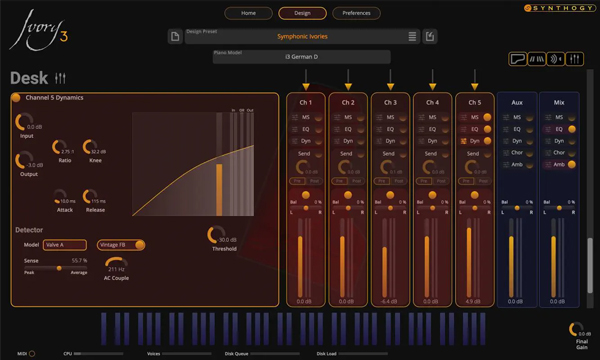The image size is (600, 360).
Task: Open Ch 5 Dyn editor icon
Action: pyautogui.click(x=463, y=141)
